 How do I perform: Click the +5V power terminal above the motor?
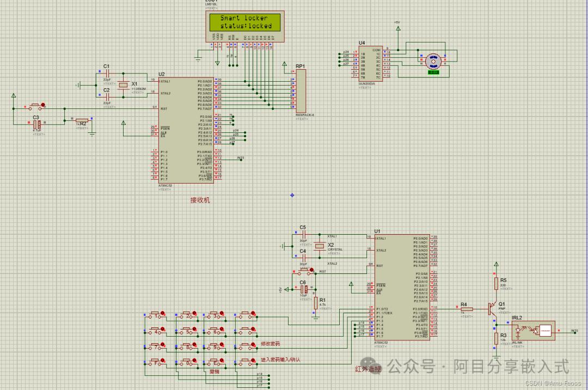[x=398, y=27]
